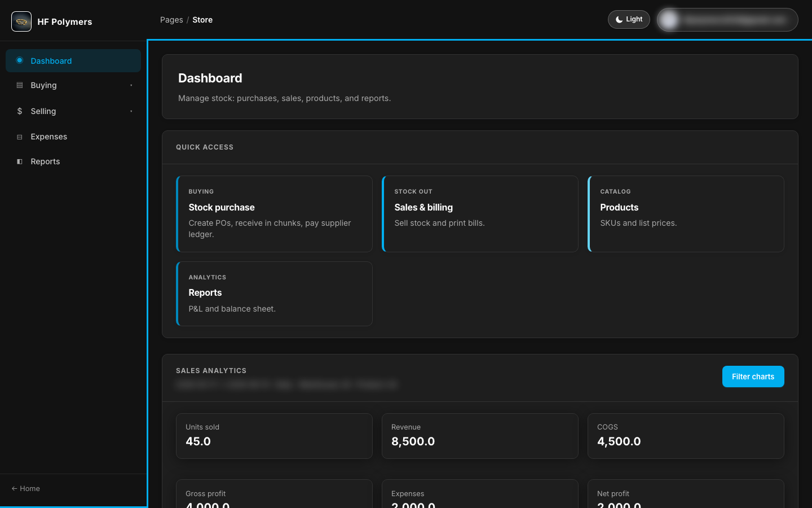Toggle Light theme mode
Viewport: 812px width, 508px height.
coord(629,19)
